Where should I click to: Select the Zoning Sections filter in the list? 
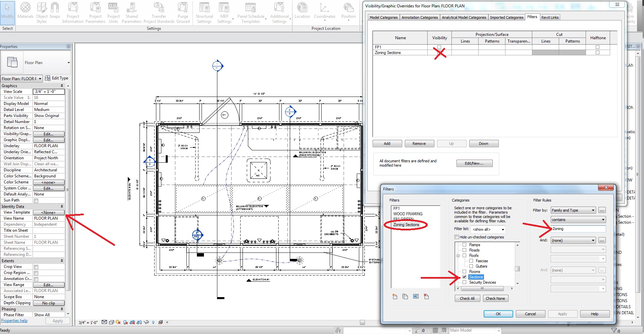click(x=407, y=225)
